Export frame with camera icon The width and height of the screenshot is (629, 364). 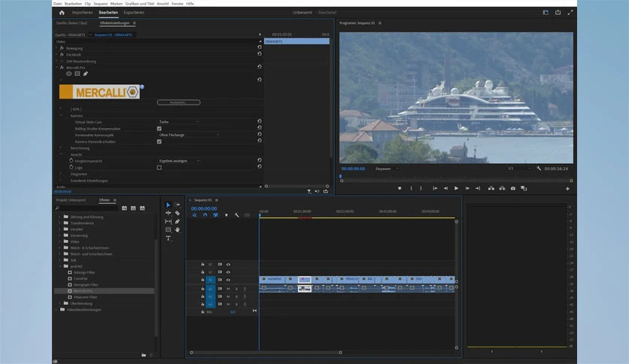(x=512, y=189)
